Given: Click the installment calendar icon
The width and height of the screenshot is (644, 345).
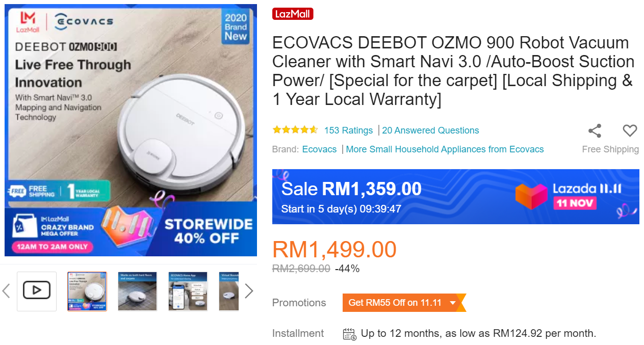Looking at the screenshot, I should coord(349,334).
